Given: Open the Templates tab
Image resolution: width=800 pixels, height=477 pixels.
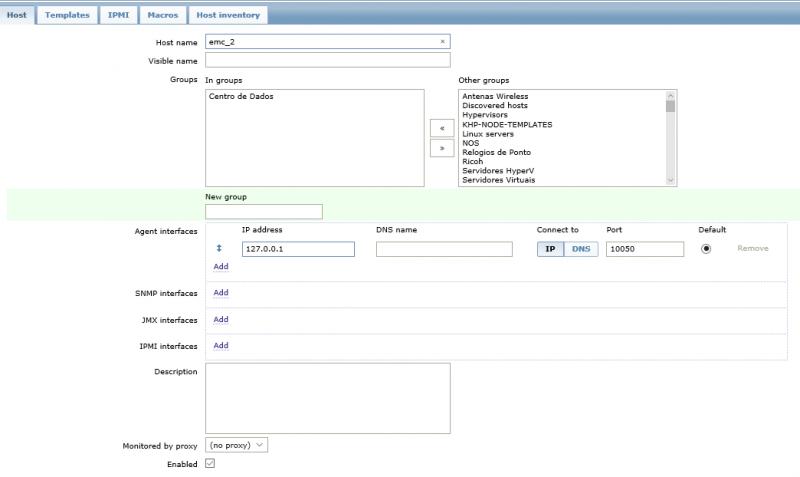Looking at the screenshot, I should tap(67, 15).
